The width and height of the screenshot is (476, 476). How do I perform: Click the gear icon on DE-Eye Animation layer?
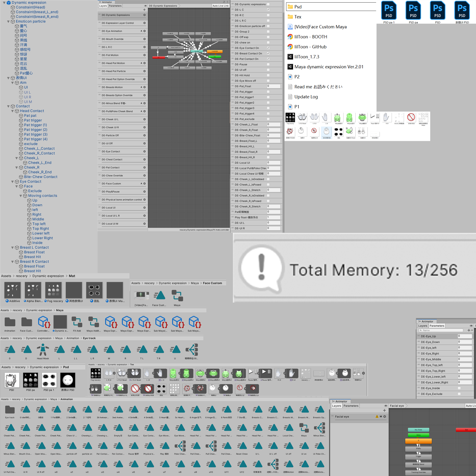tap(145, 31)
